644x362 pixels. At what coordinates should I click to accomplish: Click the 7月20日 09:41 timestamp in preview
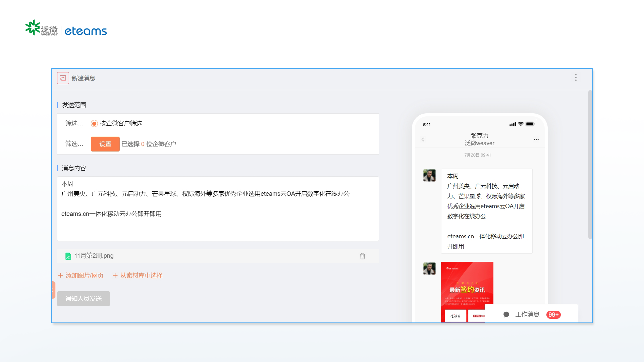click(478, 155)
